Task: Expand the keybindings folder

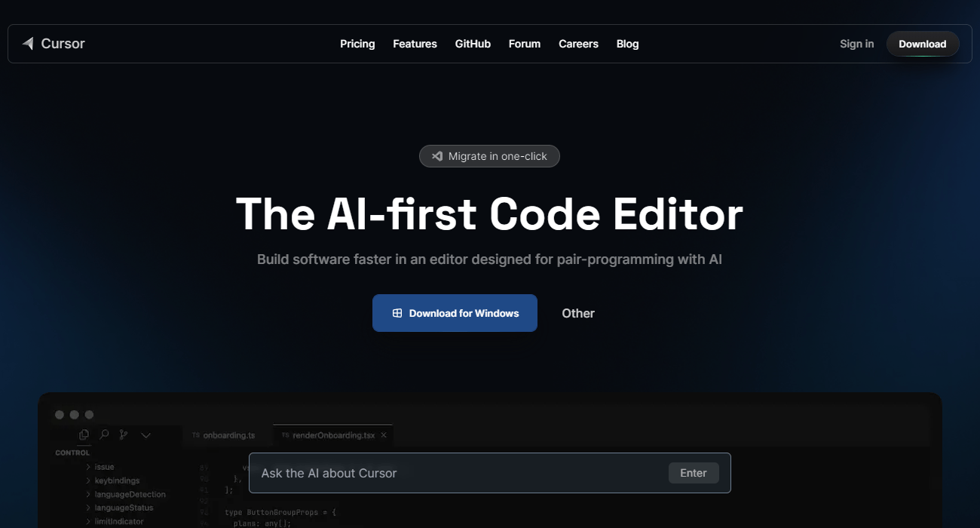Action: point(88,480)
